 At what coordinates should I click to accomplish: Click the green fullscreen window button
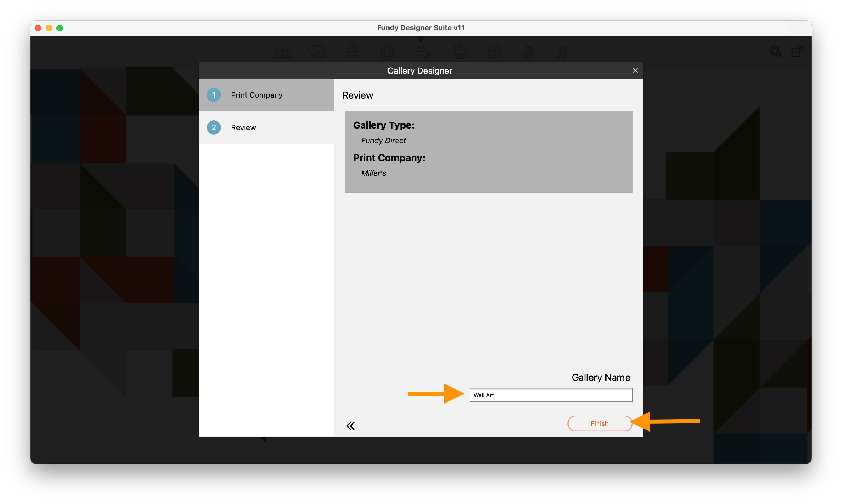tap(60, 28)
